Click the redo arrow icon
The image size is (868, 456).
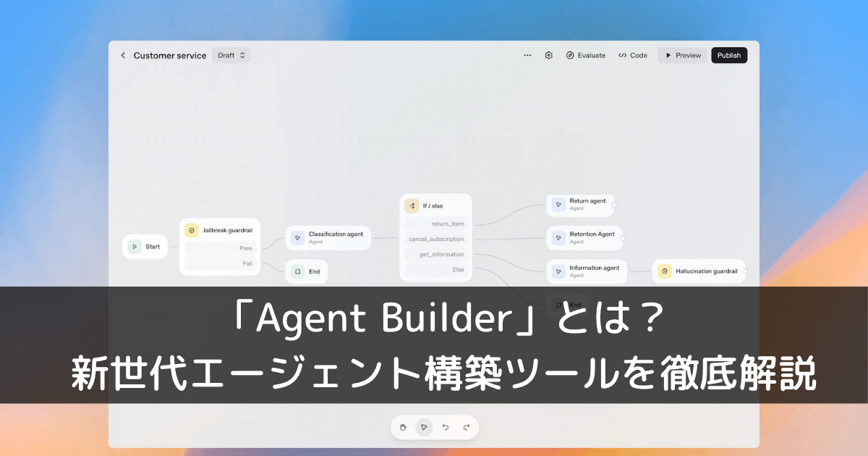[466, 427]
